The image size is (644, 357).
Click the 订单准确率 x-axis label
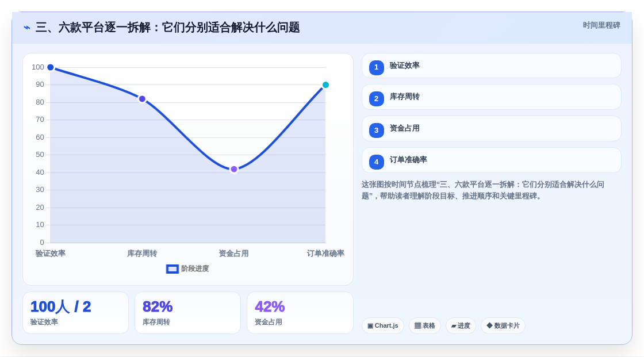(325, 254)
